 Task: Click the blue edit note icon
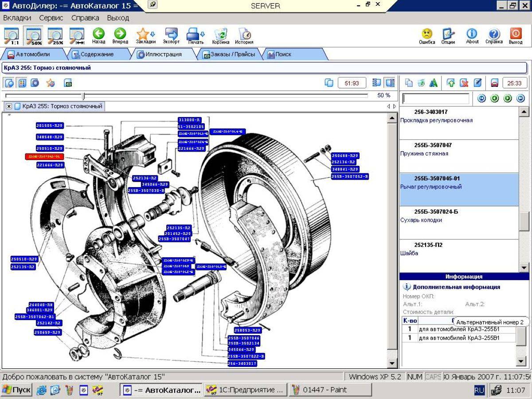click(x=477, y=83)
